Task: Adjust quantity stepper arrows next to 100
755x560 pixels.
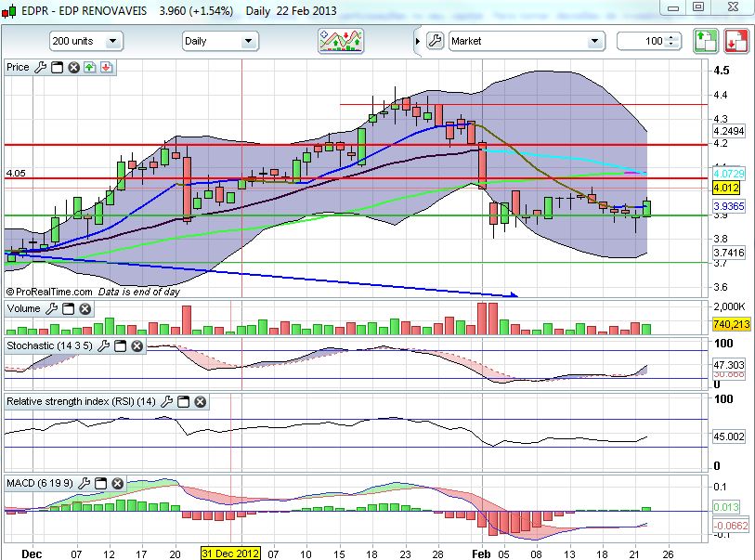Action: pos(671,42)
